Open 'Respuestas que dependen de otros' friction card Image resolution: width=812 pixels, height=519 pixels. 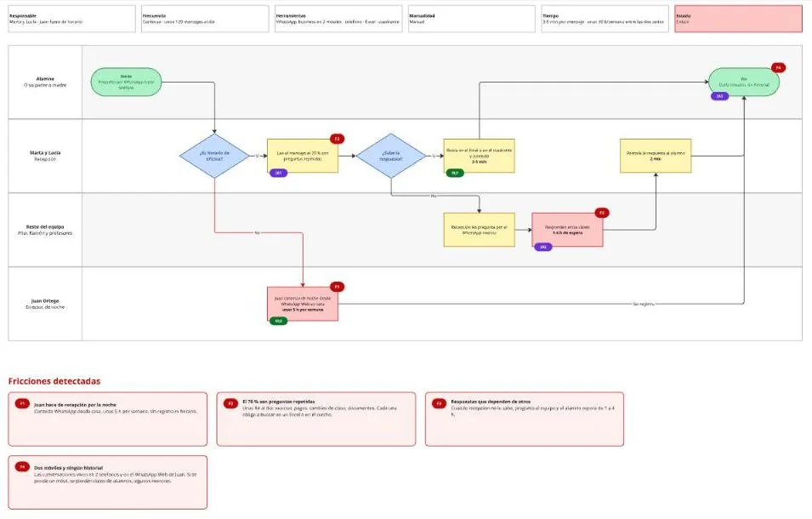[x=525, y=419]
